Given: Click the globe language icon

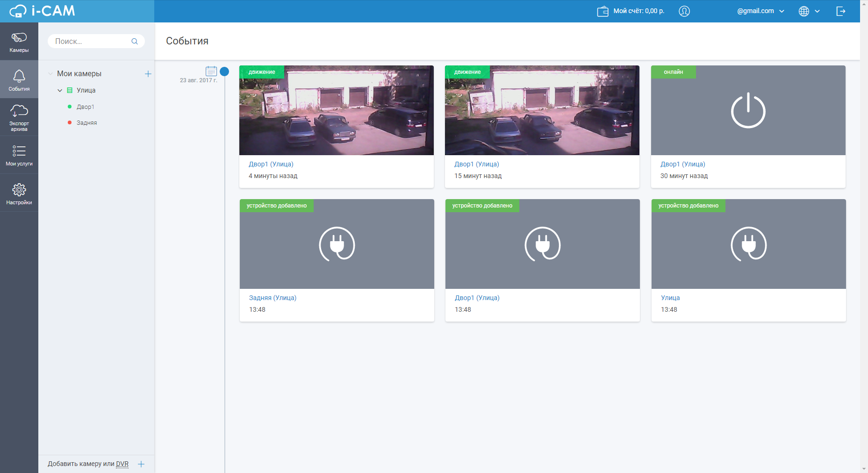Looking at the screenshot, I should [x=804, y=11].
